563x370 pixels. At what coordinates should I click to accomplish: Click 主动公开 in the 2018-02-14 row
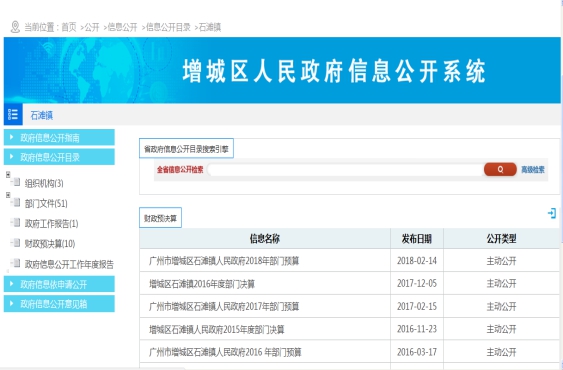pos(501,261)
